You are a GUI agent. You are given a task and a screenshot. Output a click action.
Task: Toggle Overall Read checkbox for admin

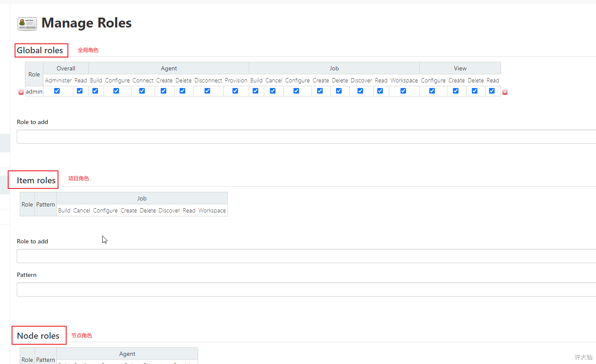(x=80, y=91)
